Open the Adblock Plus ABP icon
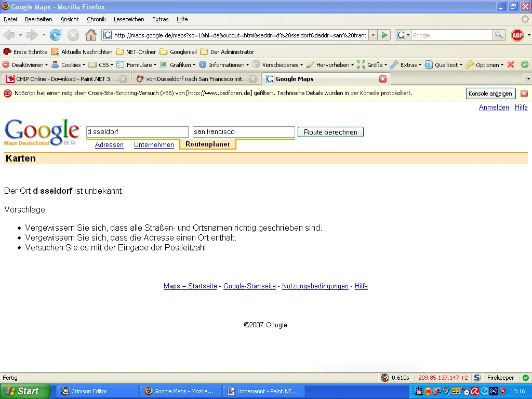532x399 pixels. coord(517,35)
